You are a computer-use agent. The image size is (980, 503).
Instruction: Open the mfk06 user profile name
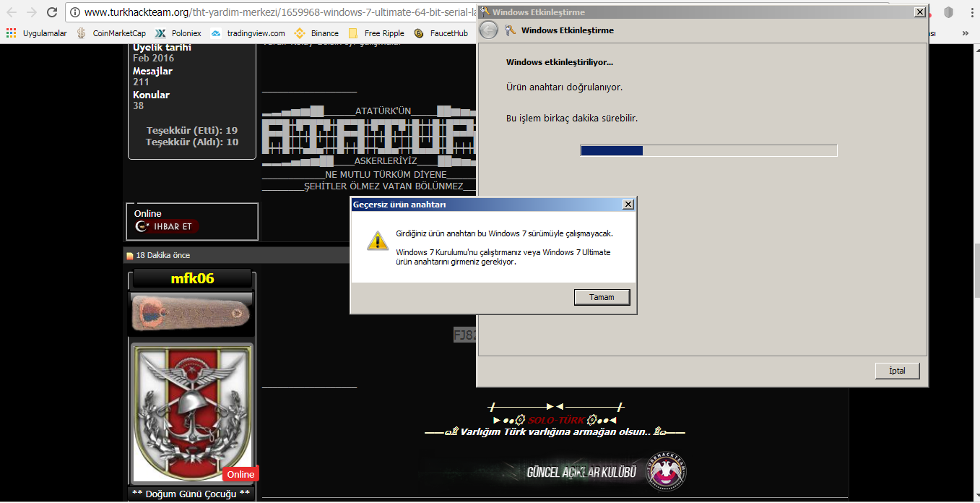coord(192,278)
